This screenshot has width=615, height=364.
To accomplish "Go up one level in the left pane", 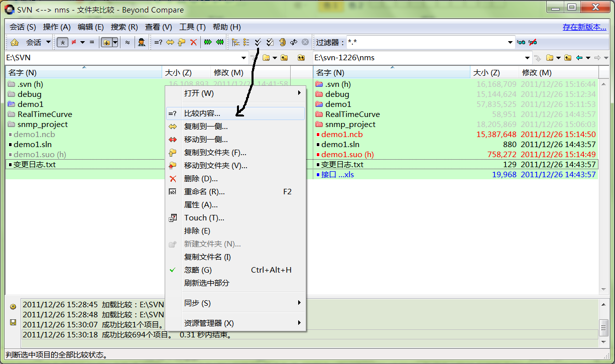I will click(284, 58).
